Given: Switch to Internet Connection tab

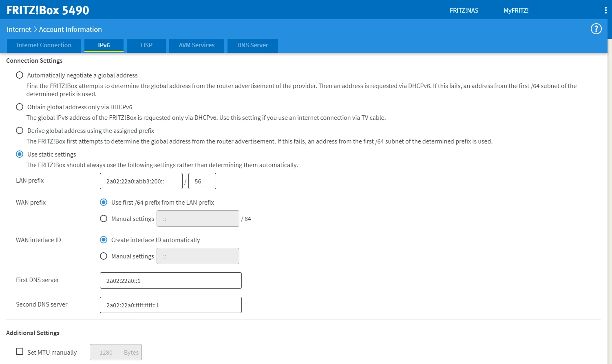Looking at the screenshot, I should (44, 45).
